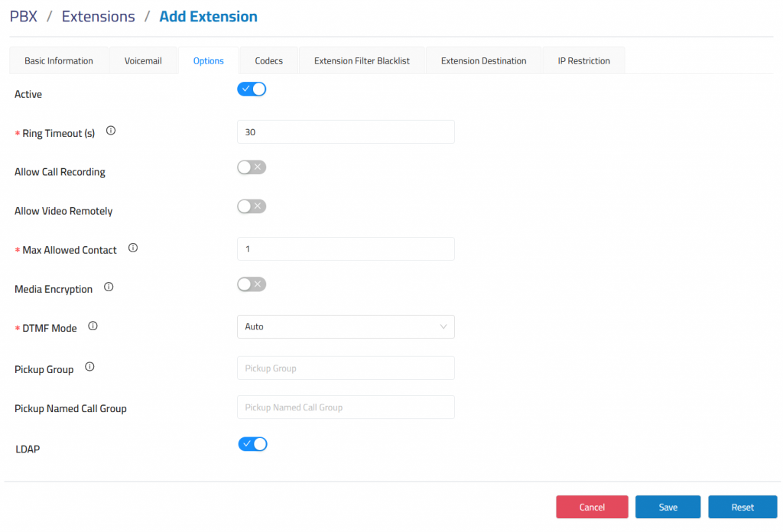Image resolution: width=783 pixels, height=532 pixels.
Task: Open the Voicemail tab
Action: [x=143, y=61]
